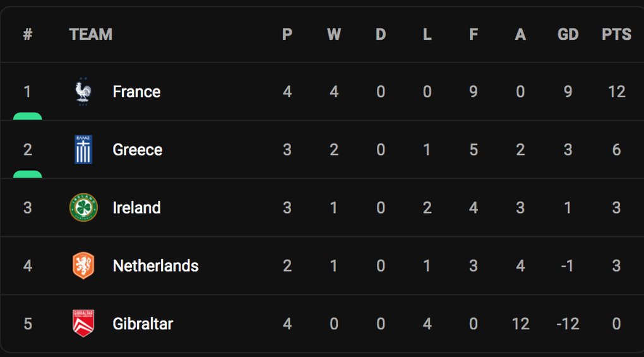
Task: Click the W wins column header
Action: [334, 34]
